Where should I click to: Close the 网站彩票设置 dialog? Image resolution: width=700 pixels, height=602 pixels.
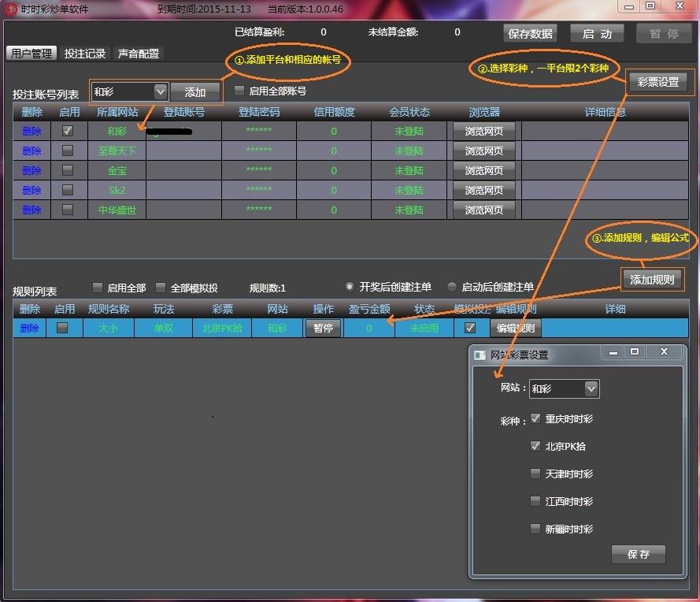tap(664, 351)
